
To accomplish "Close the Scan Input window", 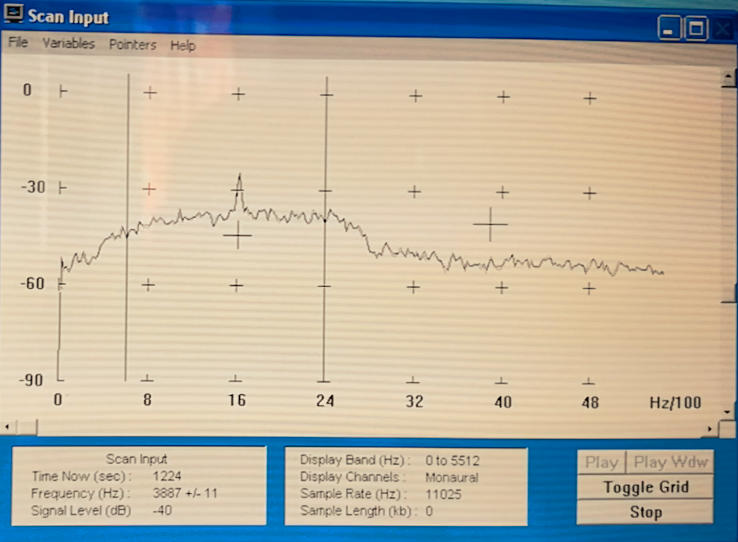I will coord(722,30).
